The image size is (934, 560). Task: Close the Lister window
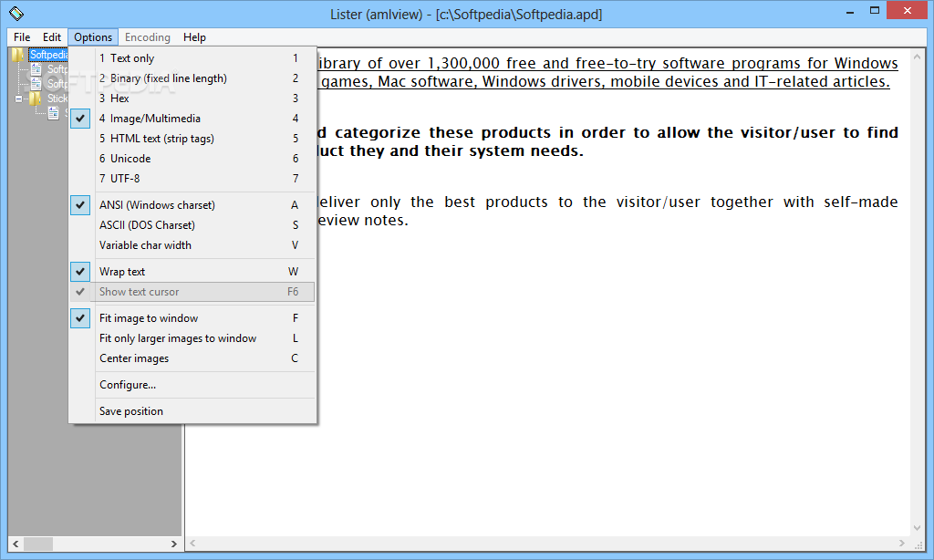point(908,10)
